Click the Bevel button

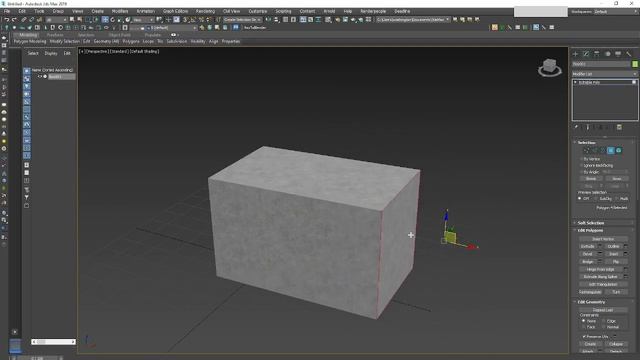point(588,254)
